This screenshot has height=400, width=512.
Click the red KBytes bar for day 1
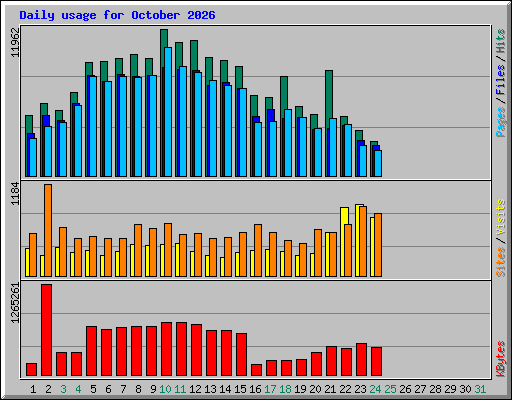32,370
